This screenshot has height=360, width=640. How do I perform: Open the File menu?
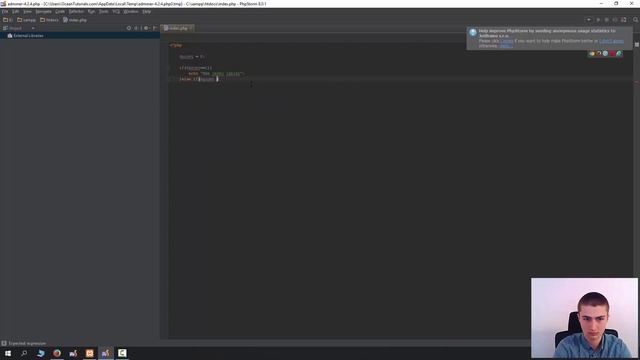coord(5,12)
